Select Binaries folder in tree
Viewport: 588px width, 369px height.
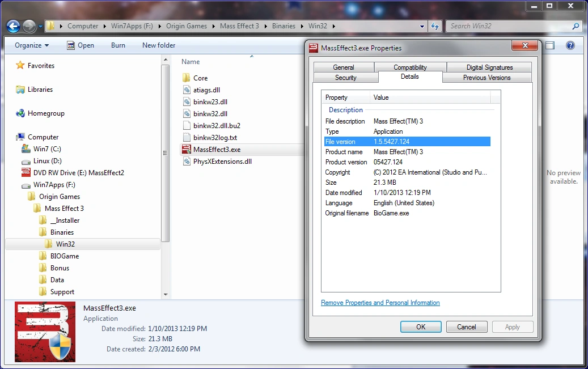tap(56, 232)
